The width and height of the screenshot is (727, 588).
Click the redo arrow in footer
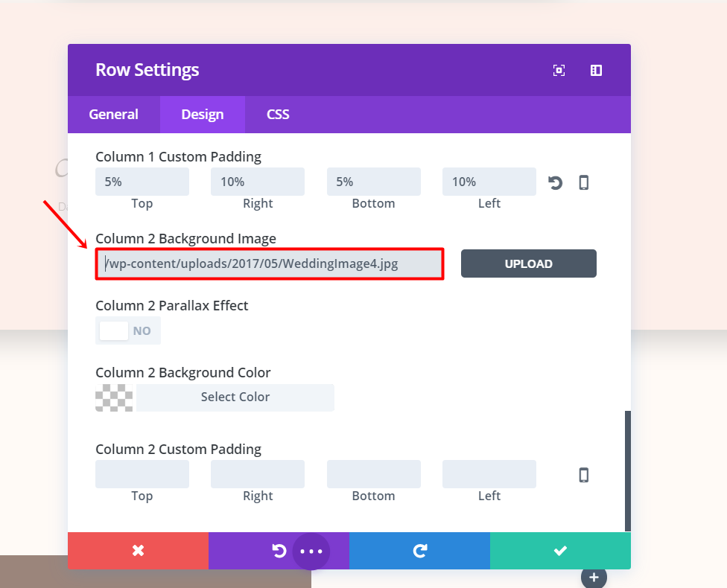(x=419, y=551)
